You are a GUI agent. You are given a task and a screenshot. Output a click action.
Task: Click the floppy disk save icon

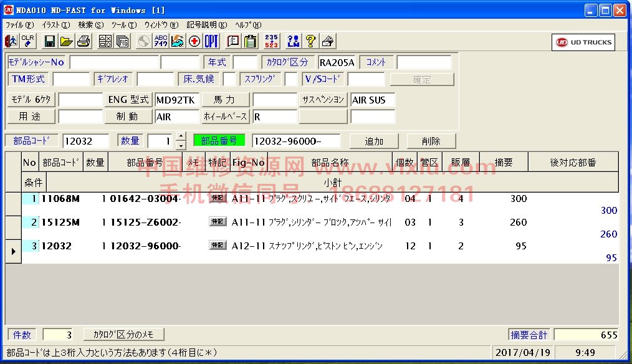pyautogui.click(x=50, y=41)
